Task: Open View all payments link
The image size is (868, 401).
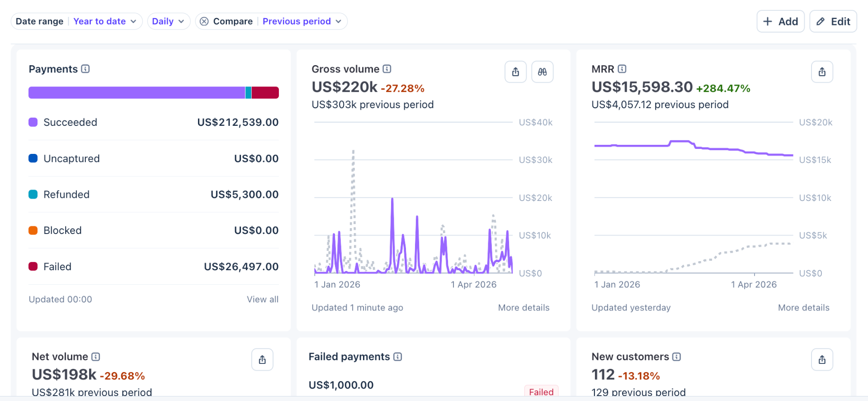Action: (263, 299)
